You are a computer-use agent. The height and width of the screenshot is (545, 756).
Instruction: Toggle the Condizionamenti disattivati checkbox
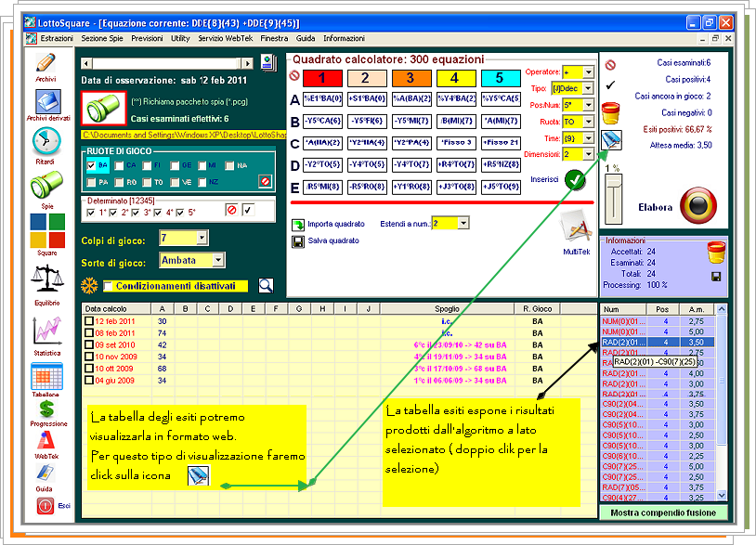pyautogui.click(x=108, y=286)
